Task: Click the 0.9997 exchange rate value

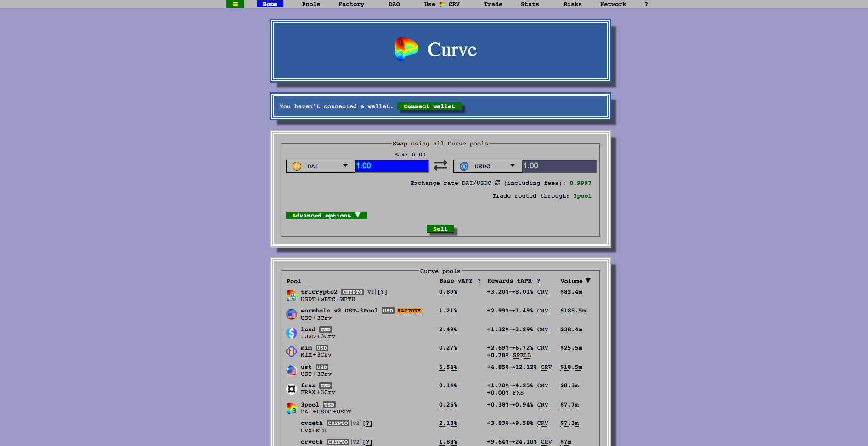Action: tap(580, 183)
